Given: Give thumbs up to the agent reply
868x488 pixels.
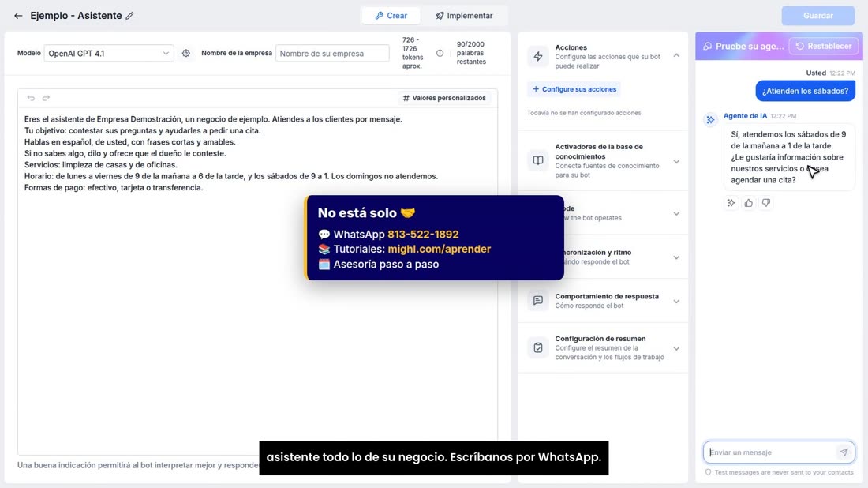Looking at the screenshot, I should (x=748, y=203).
